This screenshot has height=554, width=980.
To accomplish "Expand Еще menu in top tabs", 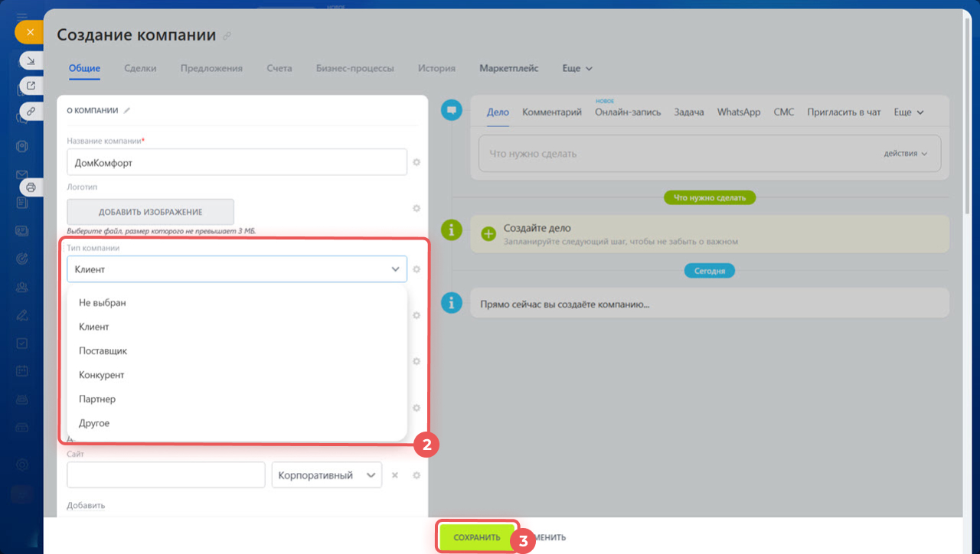I will (x=577, y=68).
